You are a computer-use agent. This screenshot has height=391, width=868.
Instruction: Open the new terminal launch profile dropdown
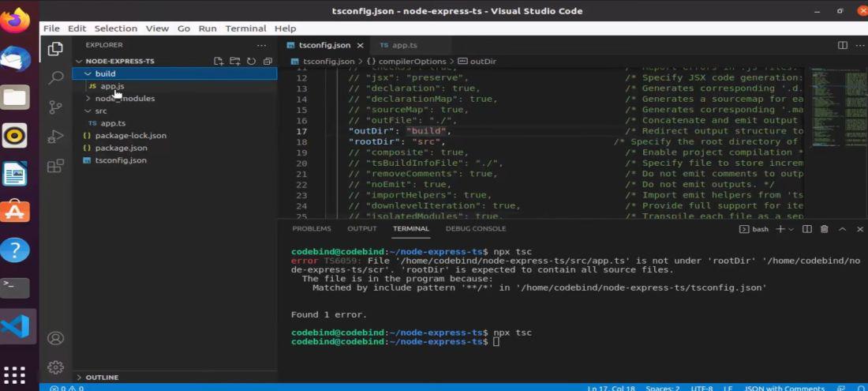point(791,229)
